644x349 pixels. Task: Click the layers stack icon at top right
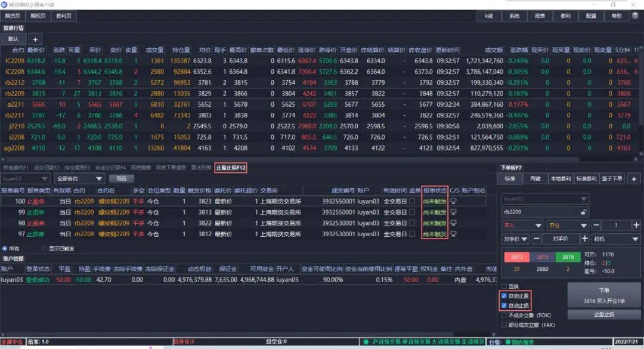click(x=635, y=16)
